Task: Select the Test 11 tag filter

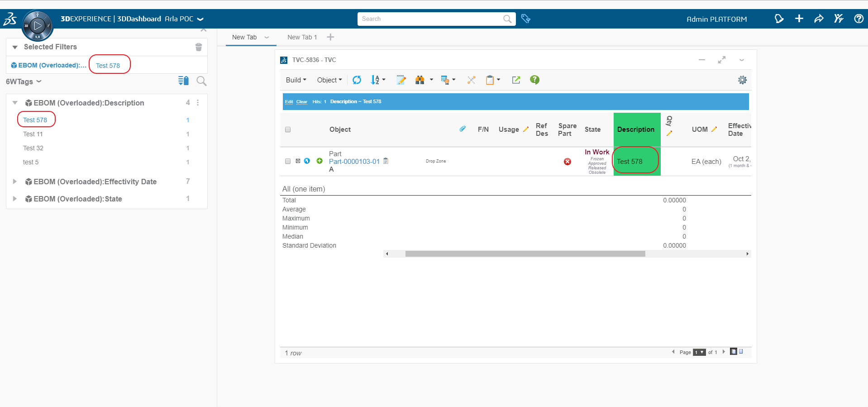Action: 33,134
